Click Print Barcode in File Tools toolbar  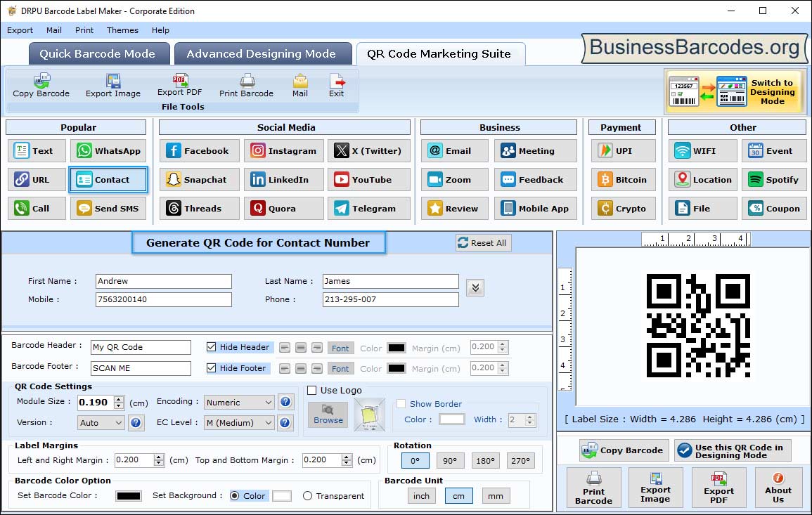246,86
